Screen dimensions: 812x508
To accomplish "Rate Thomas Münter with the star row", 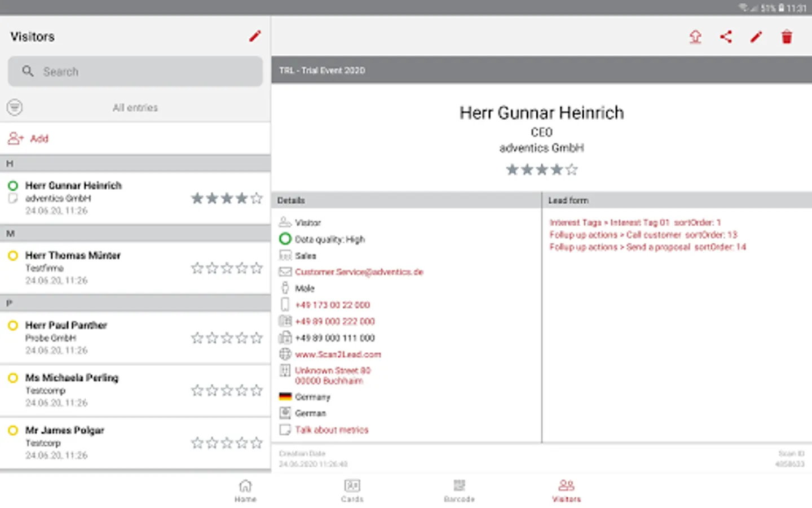I will [227, 268].
